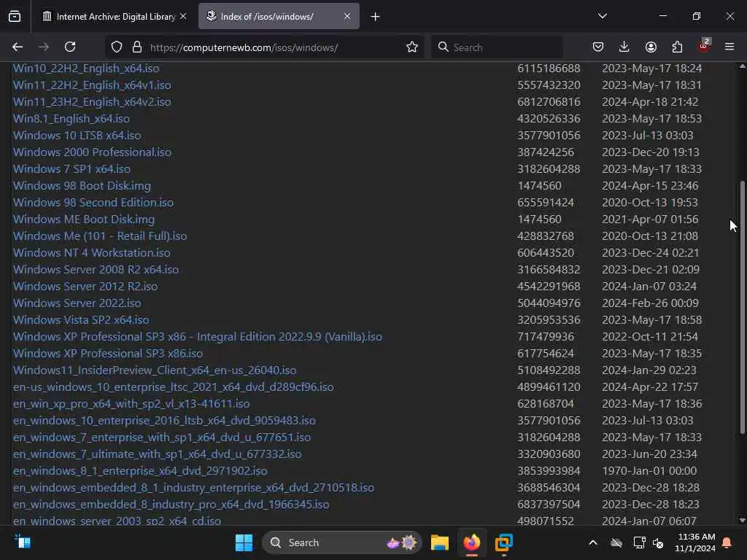This screenshot has width=747, height=560.
Task: Open Windows Server 2008 R2 x64.iso
Action: [x=96, y=269]
